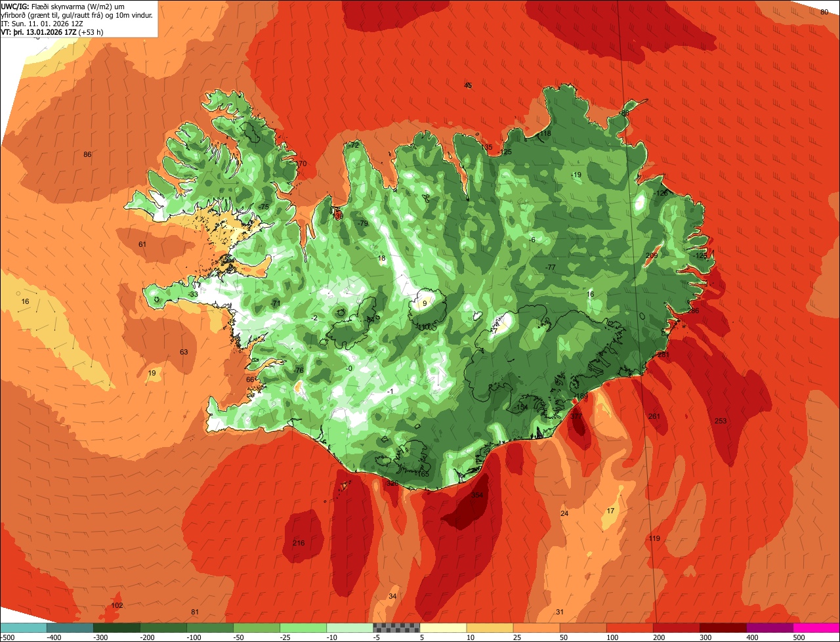840x642 pixels.
Task: Click the ocean value "216" south of Iceland
Action: [x=299, y=543]
